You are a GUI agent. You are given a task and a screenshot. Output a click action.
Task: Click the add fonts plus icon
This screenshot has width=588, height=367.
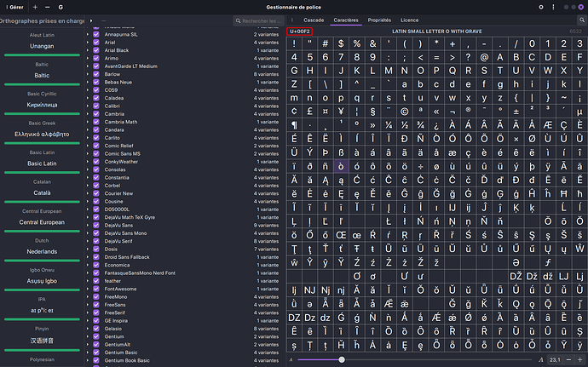(35, 7)
